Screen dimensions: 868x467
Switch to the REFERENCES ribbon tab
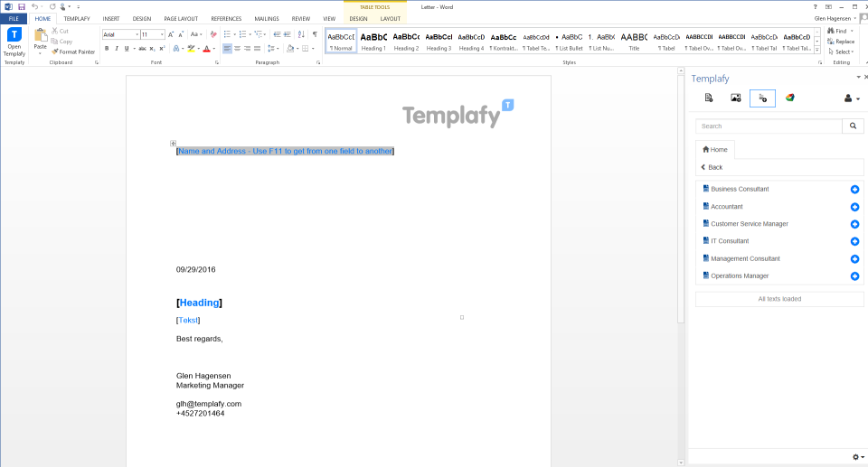point(226,19)
